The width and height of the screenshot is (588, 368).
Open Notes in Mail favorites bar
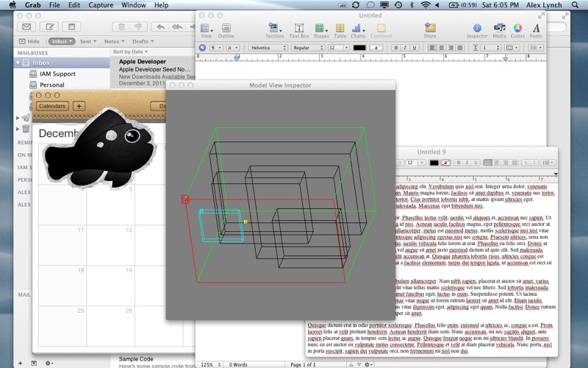(114, 41)
